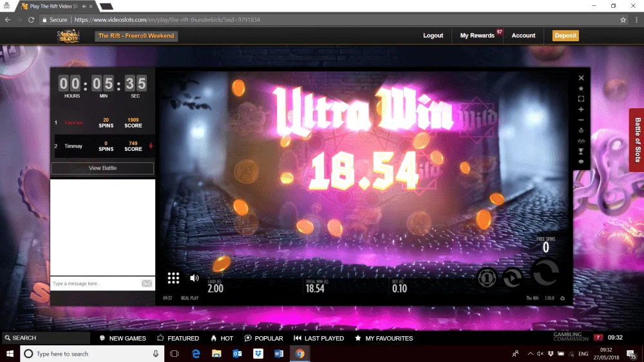The width and height of the screenshot is (644, 362).
Task: Open chat bubble icon in game sidebar
Action: click(x=581, y=162)
